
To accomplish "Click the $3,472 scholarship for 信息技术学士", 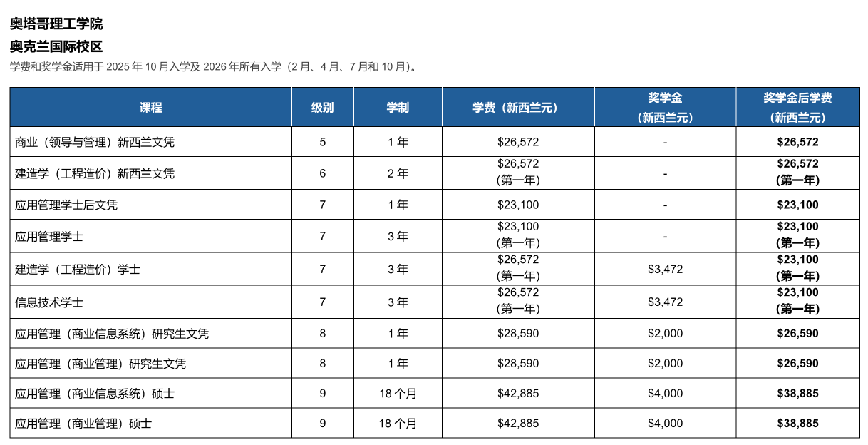I will tap(665, 302).
